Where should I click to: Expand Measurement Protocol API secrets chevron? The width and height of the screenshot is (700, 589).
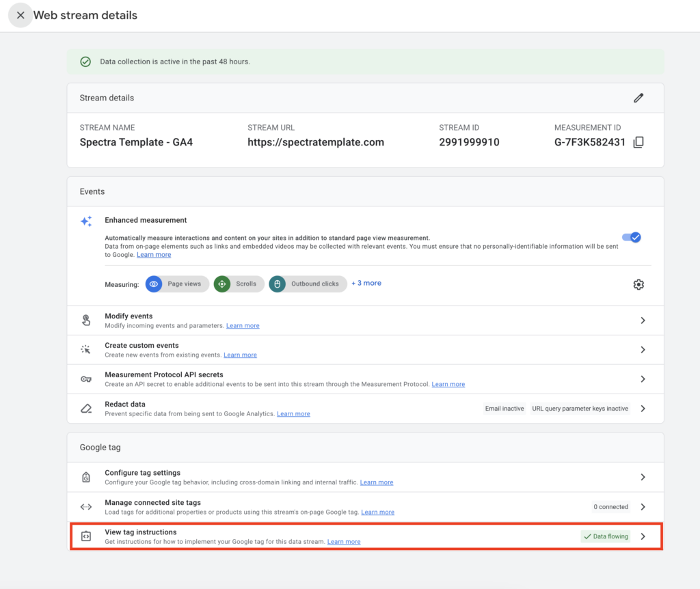(643, 379)
